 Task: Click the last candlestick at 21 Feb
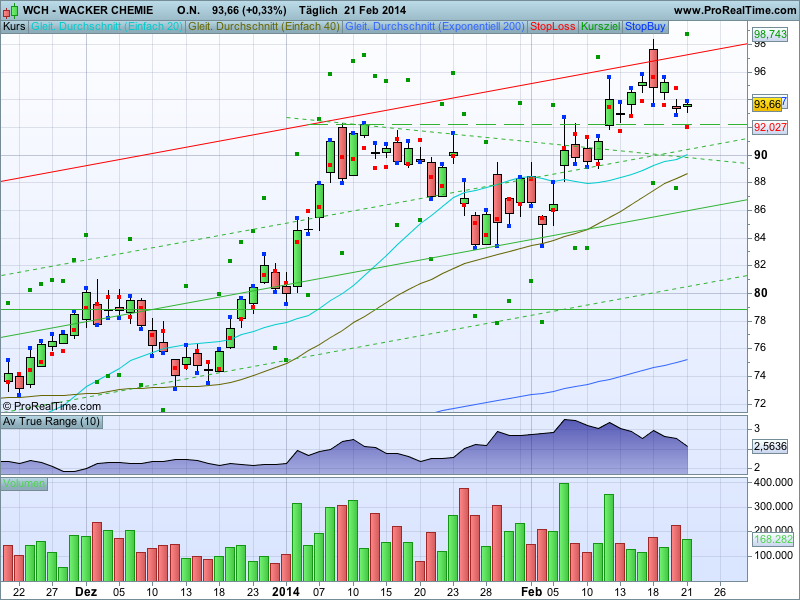[687, 106]
